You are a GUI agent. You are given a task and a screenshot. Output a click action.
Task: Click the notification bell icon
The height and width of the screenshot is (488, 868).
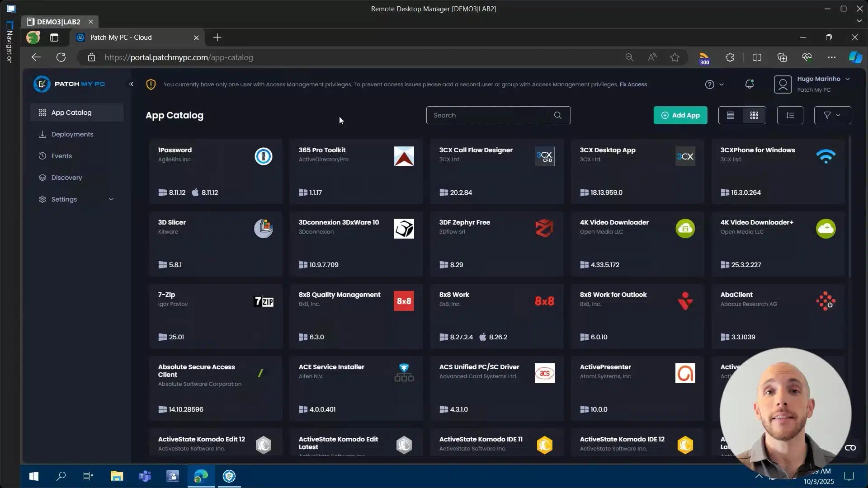[749, 84]
